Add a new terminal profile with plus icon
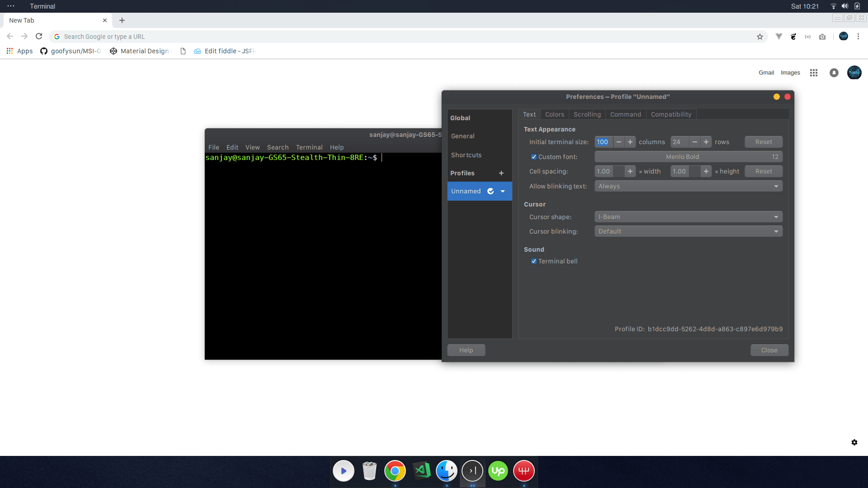 [501, 173]
